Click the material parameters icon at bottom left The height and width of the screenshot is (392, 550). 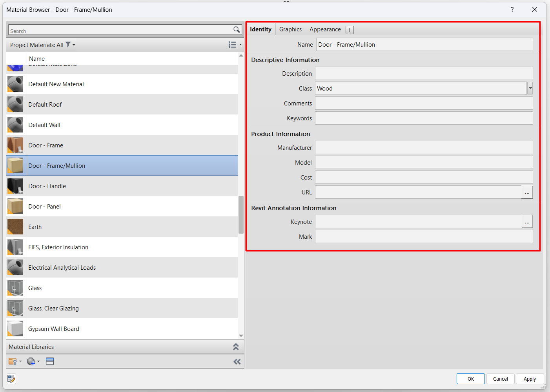click(x=11, y=379)
